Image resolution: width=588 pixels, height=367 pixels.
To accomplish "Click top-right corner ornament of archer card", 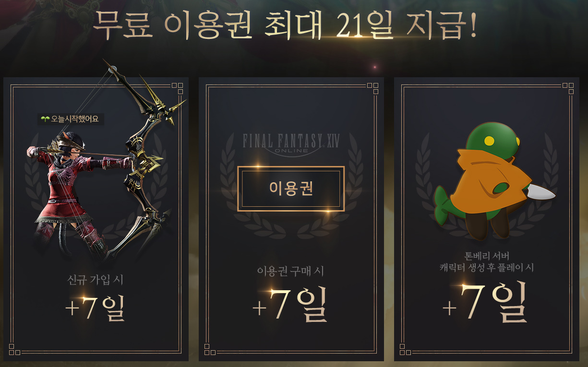I will point(178,88).
